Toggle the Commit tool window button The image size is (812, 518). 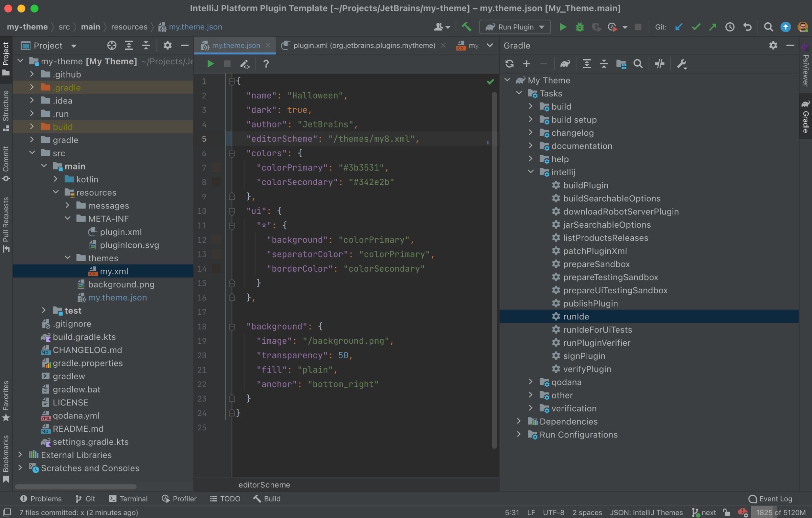[6, 164]
